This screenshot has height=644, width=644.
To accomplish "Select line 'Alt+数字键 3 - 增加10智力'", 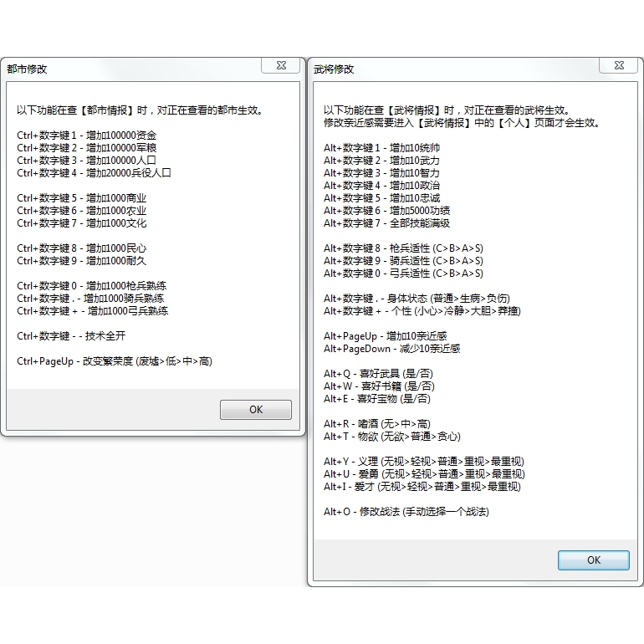I will pos(381,173).
